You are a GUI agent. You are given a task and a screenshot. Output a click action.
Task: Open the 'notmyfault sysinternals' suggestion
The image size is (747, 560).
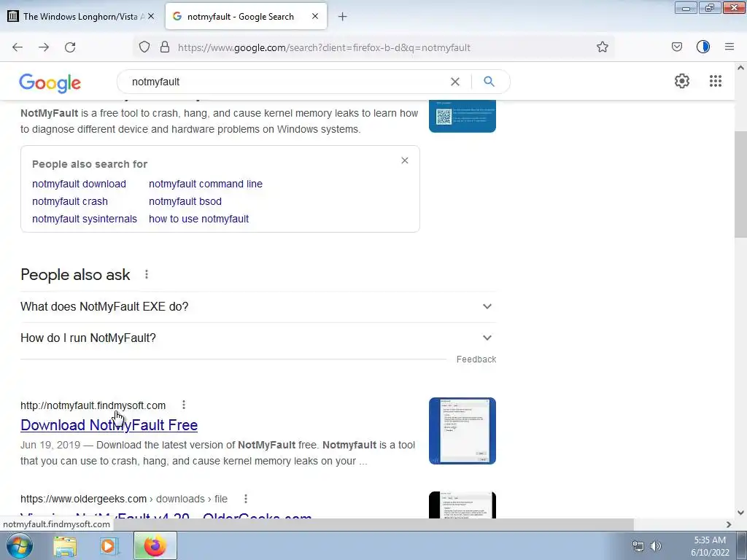pyautogui.click(x=85, y=219)
